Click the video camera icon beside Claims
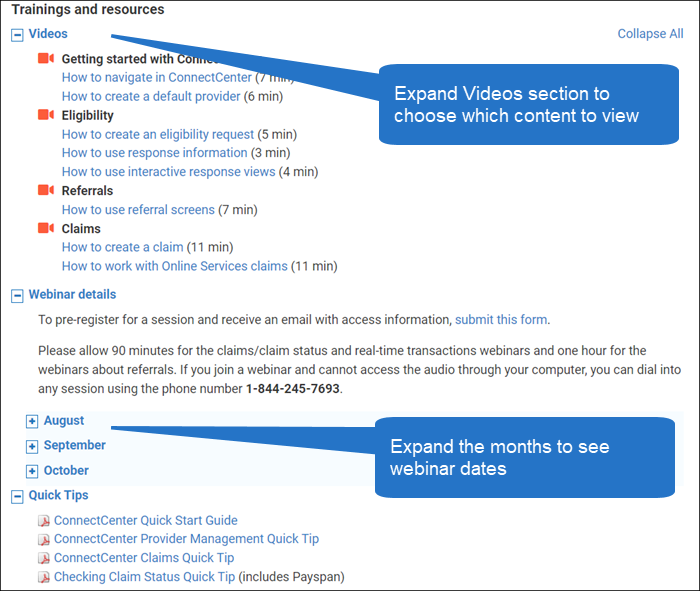Viewport: 700px width, 591px height. point(46,228)
